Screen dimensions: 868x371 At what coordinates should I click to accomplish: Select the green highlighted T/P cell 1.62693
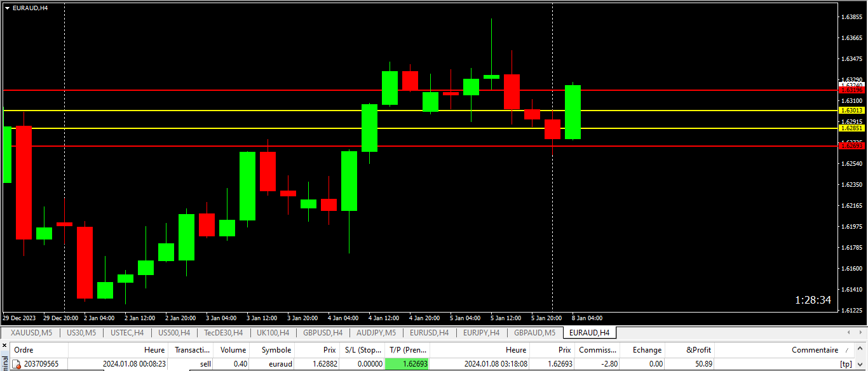pos(407,364)
